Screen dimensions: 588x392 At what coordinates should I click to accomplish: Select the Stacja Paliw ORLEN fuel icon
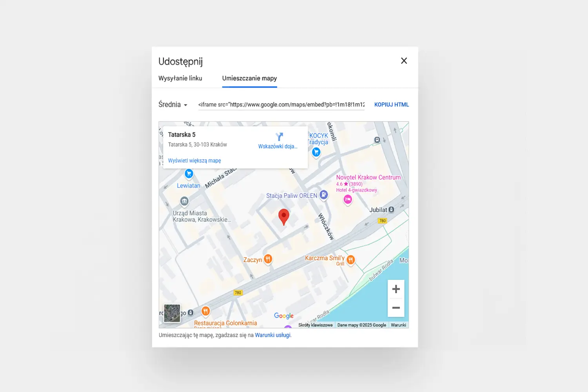coord(323,194)
